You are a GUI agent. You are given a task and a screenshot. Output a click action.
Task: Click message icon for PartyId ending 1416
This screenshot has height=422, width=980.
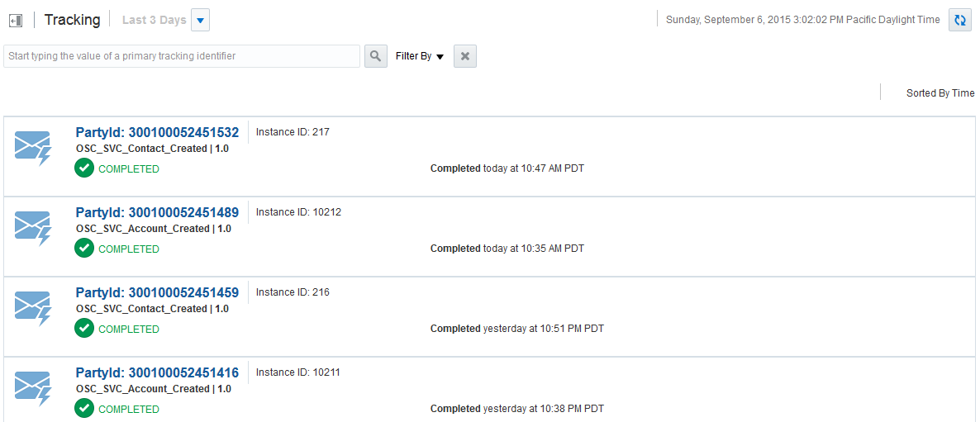click(32, 388)
